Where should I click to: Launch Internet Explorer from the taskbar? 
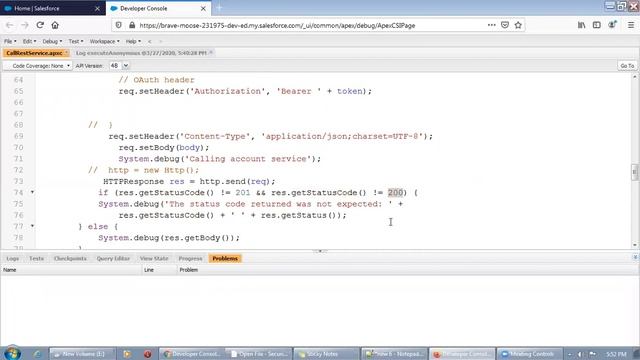click(37, 354)
